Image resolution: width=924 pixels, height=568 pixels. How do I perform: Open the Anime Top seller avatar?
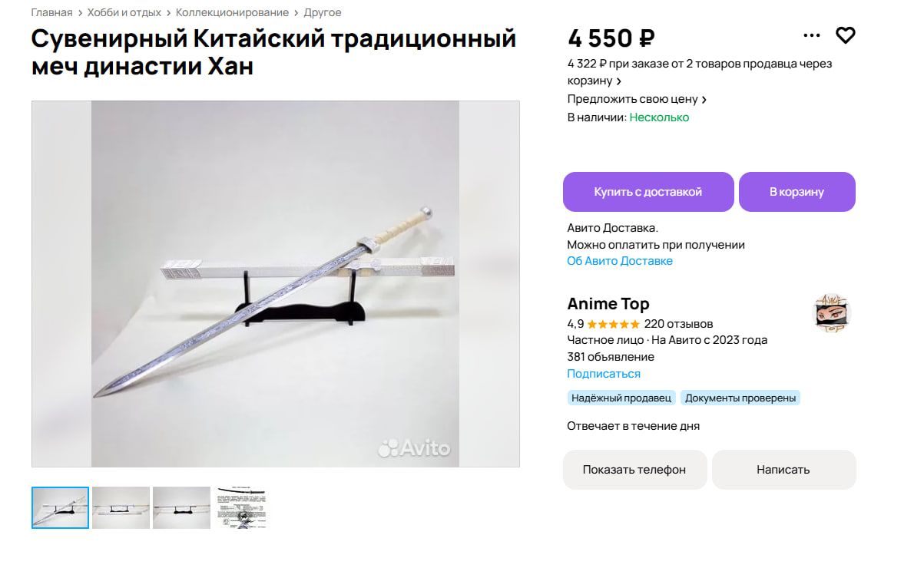pos(833,313)
